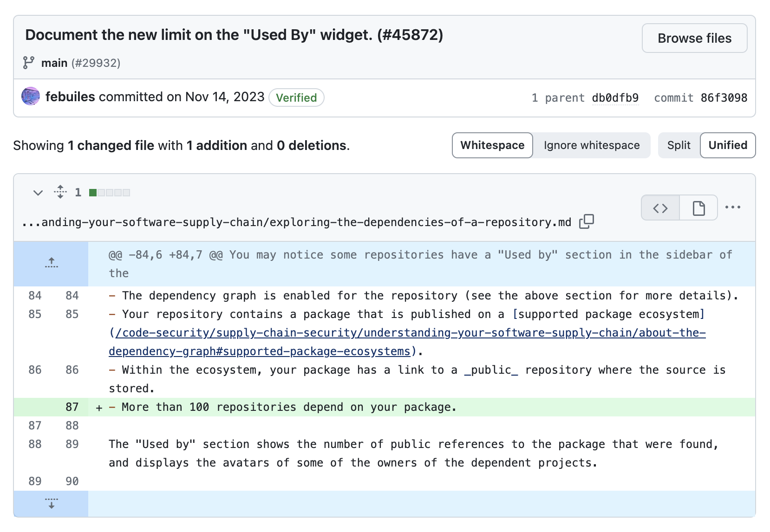The height and width of the screenshot is (532, 770).
Task: Collapse the file diff with the chevron
Action: coord(38,192)
